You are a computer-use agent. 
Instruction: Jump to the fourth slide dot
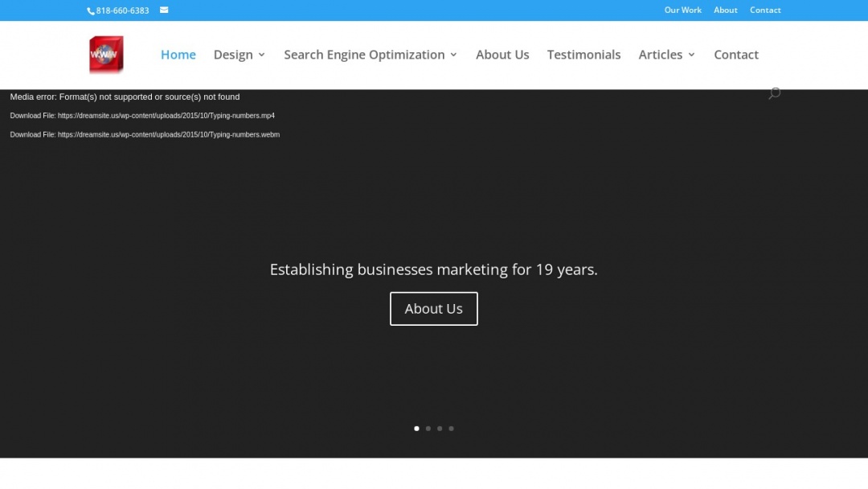(451, 429)
